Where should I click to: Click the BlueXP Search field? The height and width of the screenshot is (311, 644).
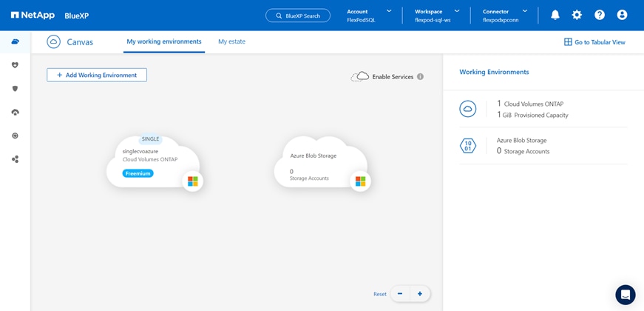(298, 16)
